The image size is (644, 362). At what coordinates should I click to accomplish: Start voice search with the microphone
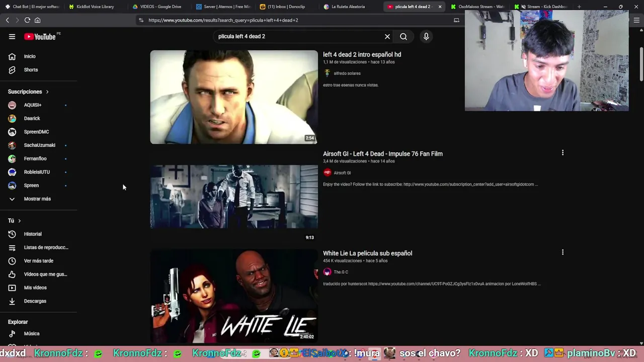(x=426, y=36)
